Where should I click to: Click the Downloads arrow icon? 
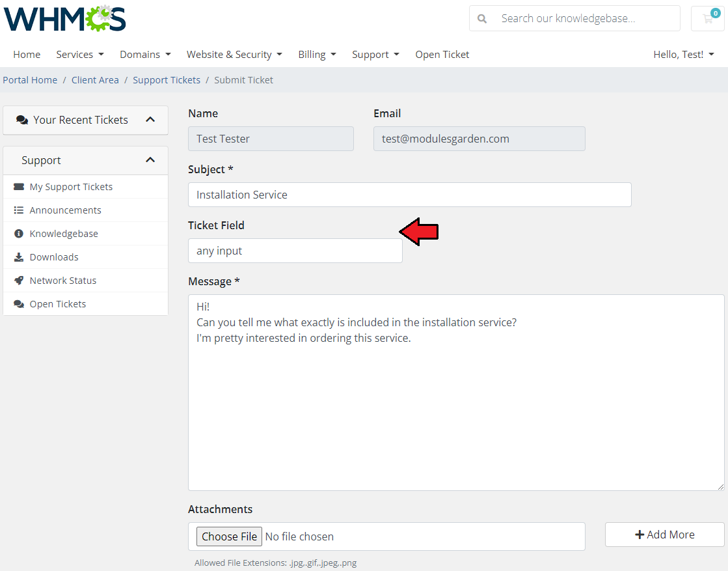pos(19,257)
